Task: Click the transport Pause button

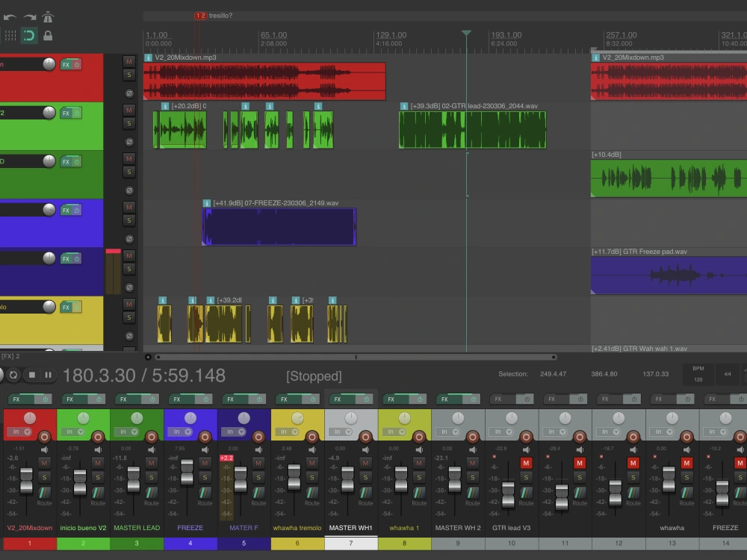Action: [48, 376]
